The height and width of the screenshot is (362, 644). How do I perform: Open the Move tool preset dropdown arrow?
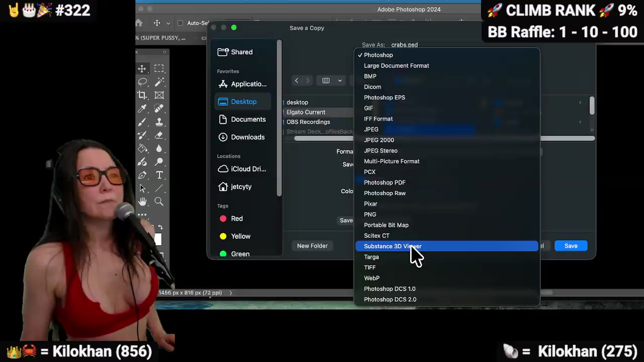[168, 23]
